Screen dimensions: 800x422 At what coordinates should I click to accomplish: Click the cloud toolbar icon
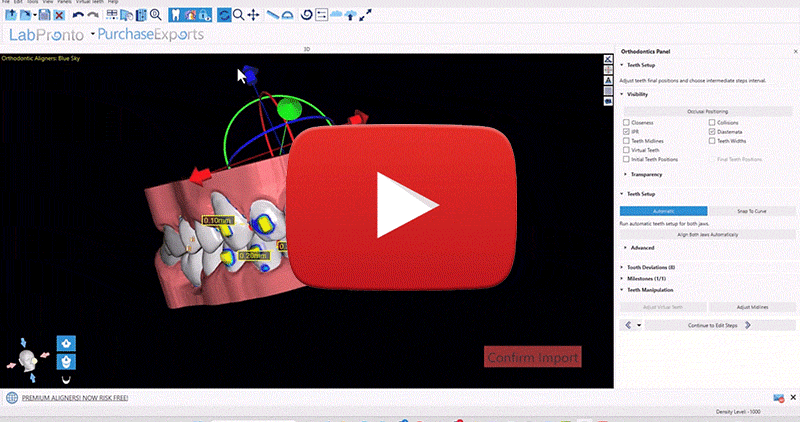point(336,15)
